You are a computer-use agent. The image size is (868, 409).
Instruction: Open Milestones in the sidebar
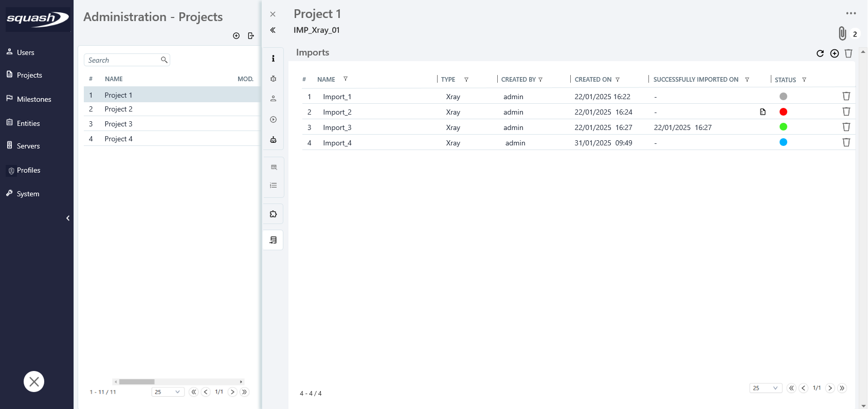tap(34, 99)
